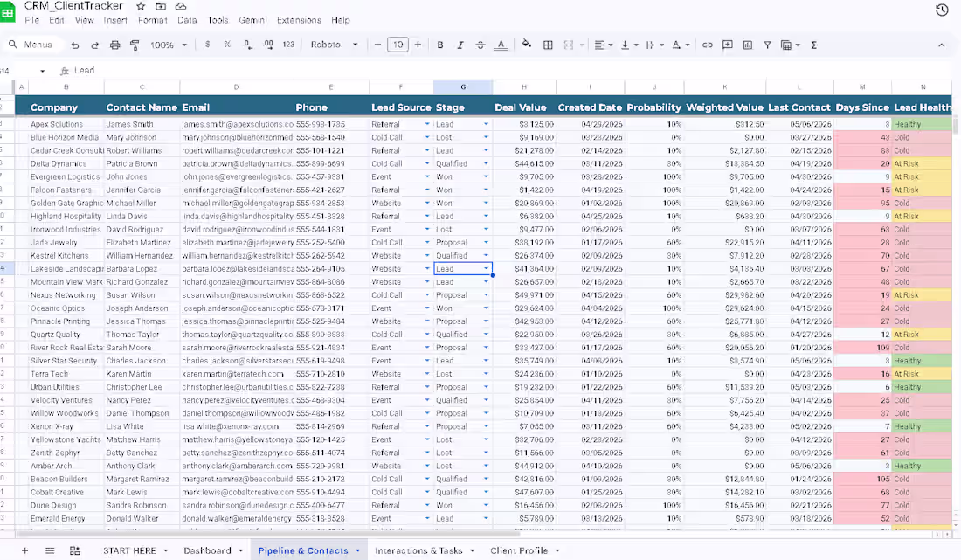Open version history clock icon

(942, 10)
